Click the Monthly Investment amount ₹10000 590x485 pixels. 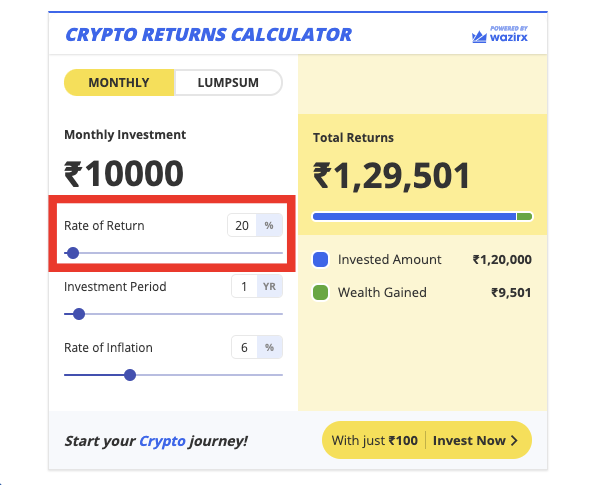pos(124,173)
